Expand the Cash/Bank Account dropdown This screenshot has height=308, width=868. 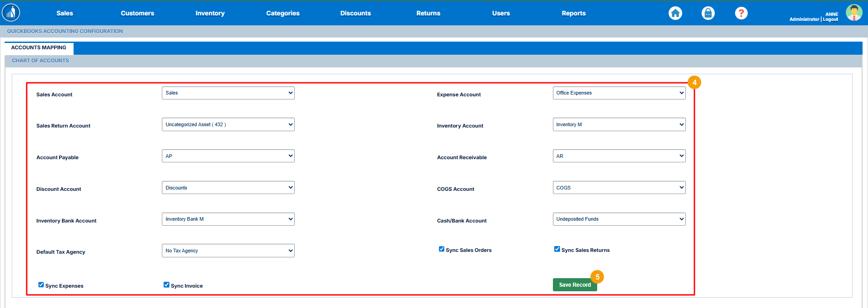pyautogui.click(x=618, y=219)
